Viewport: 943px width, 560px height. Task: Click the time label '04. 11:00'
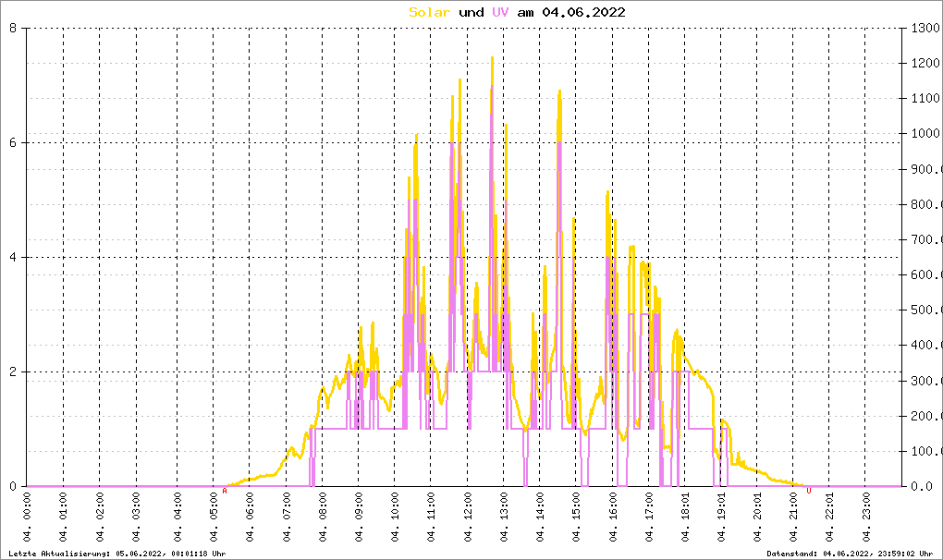coord(431,517)
